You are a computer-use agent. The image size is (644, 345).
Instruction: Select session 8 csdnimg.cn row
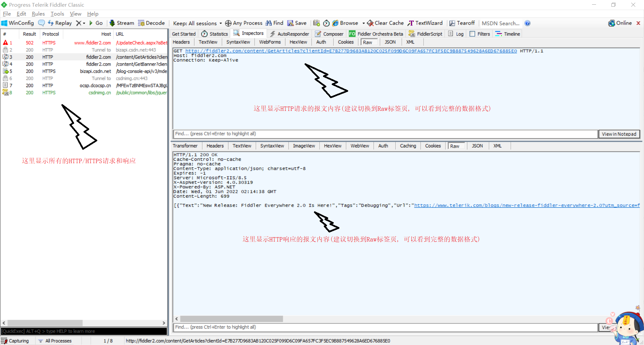tap(84, 93)
